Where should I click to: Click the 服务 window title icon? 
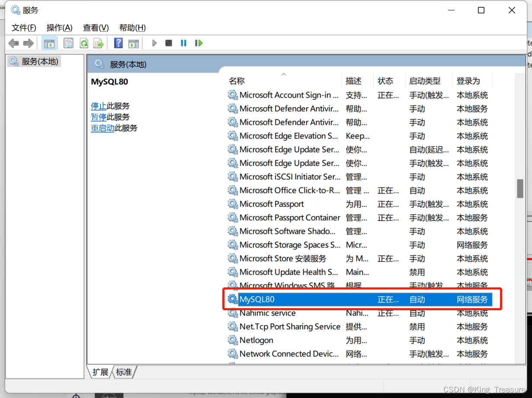coord(15,10)
